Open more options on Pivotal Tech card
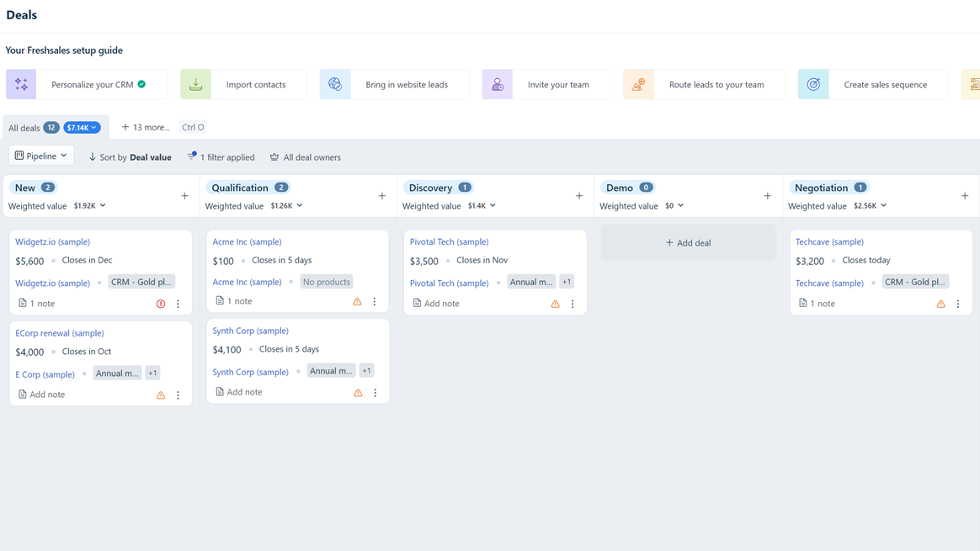Viewport: 980px width, 551px height. point(573,305)
